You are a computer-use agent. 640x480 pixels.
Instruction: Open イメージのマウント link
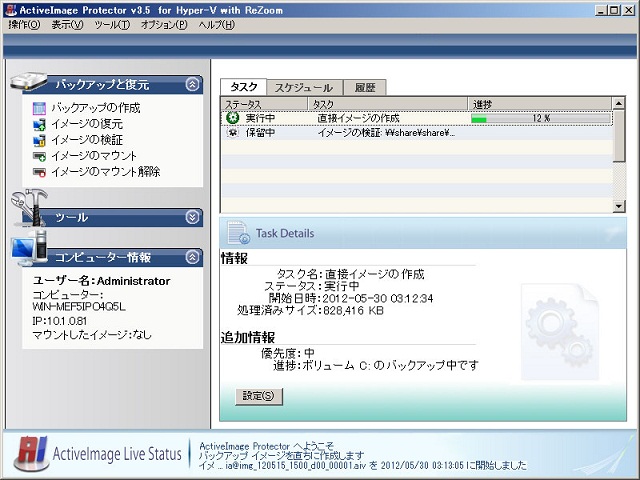click(x=94, y=156)
